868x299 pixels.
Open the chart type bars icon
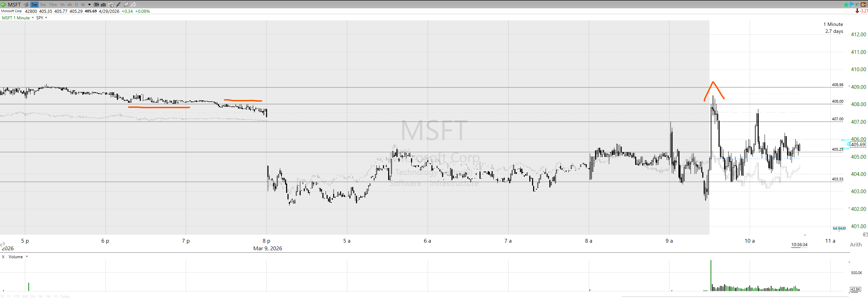103,4
